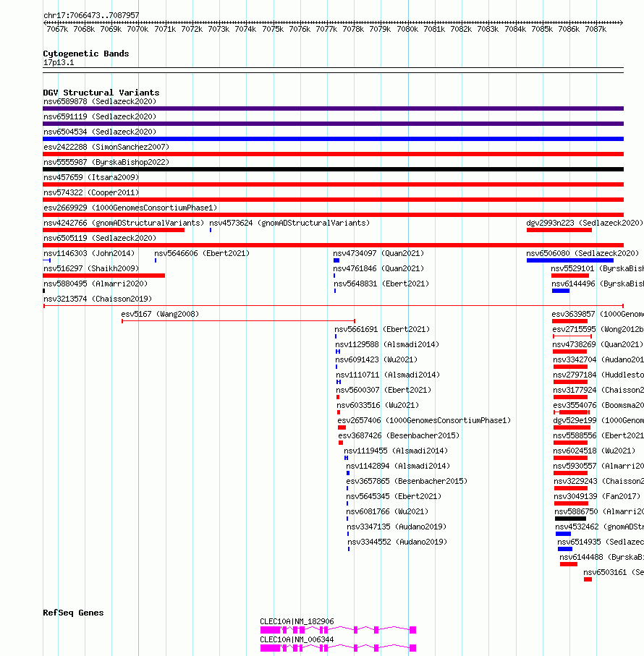Viewport: 644px width, 656px height.
Task: Select esv3554076 Boomsma variant label
Action: coord(598,406)
